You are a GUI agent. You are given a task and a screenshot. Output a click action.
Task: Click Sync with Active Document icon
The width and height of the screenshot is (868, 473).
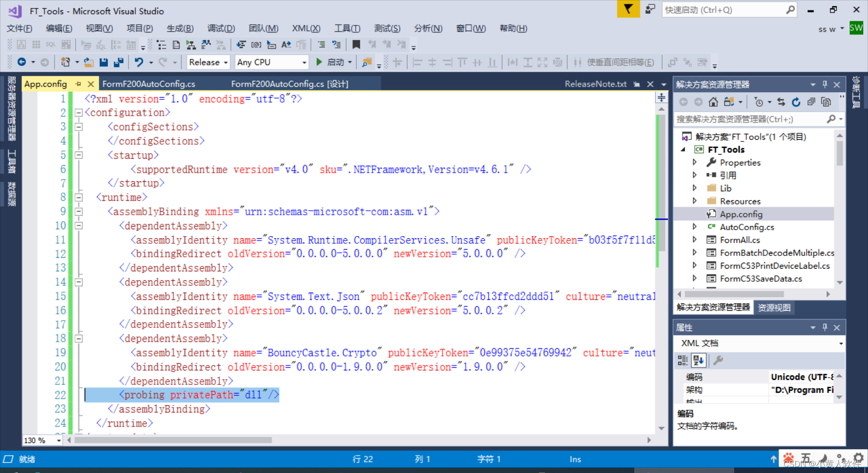click(781, 102)
